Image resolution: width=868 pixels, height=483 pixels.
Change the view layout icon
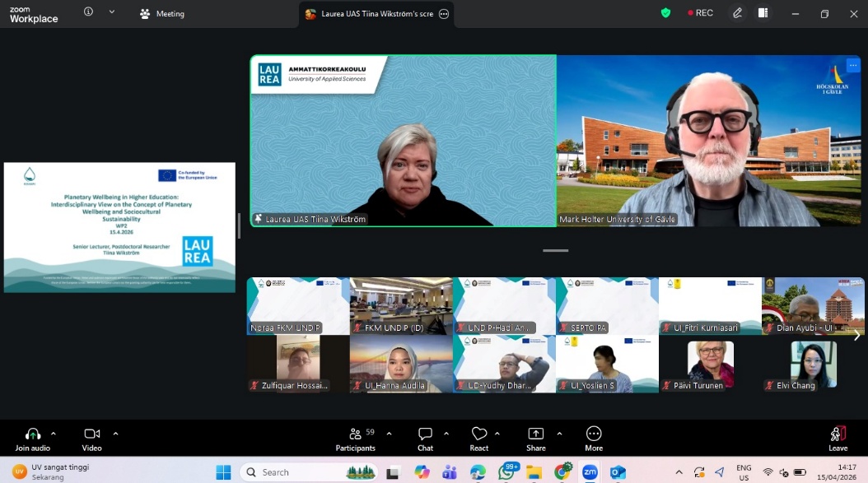763,13
